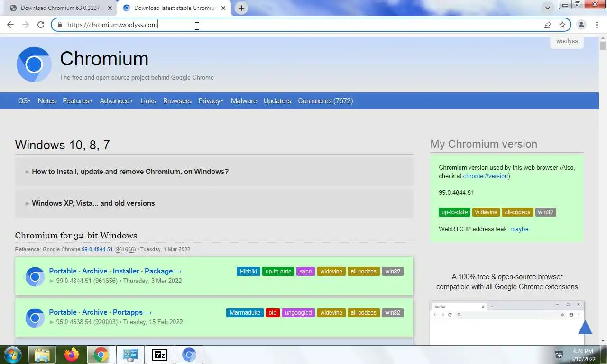Open the Notes menu item
Screen dimensions: 607x364
point(47,100)
